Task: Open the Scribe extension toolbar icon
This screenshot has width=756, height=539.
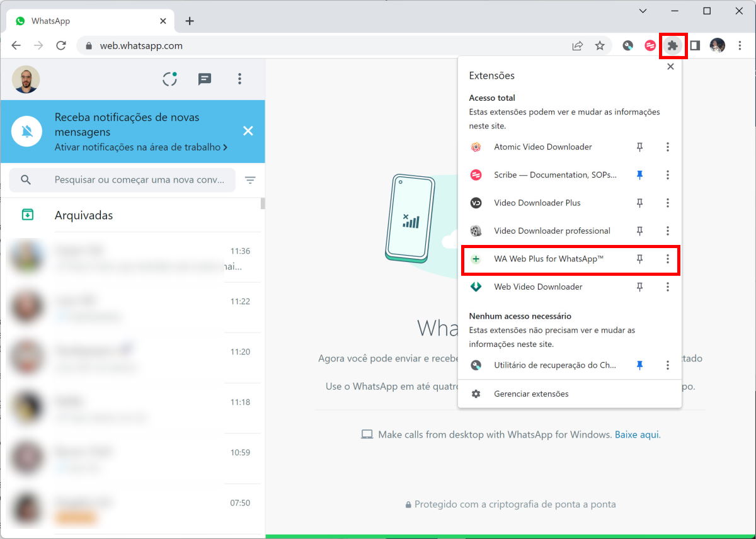Action: [650, 45]
